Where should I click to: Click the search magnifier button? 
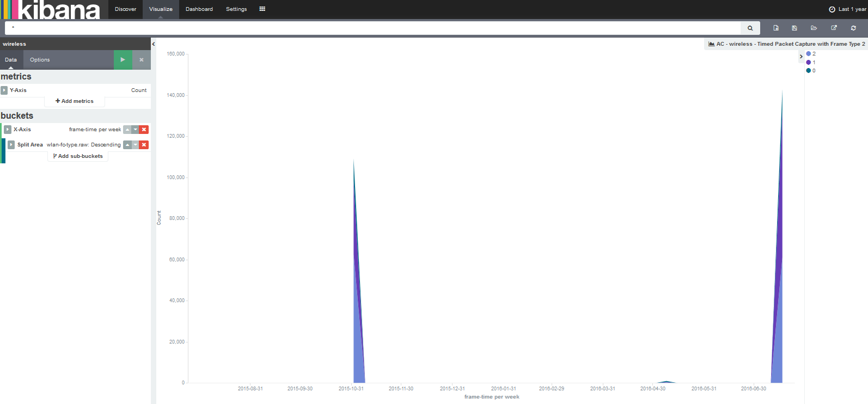pos(750,28)
